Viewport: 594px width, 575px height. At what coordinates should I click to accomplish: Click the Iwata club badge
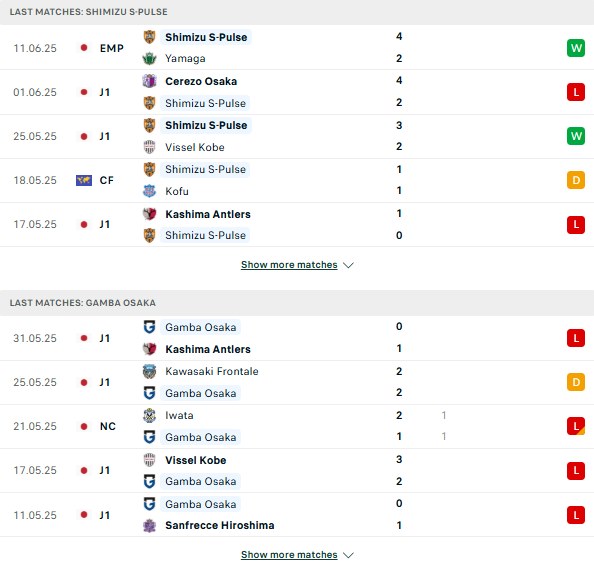[x=149, y=415]
